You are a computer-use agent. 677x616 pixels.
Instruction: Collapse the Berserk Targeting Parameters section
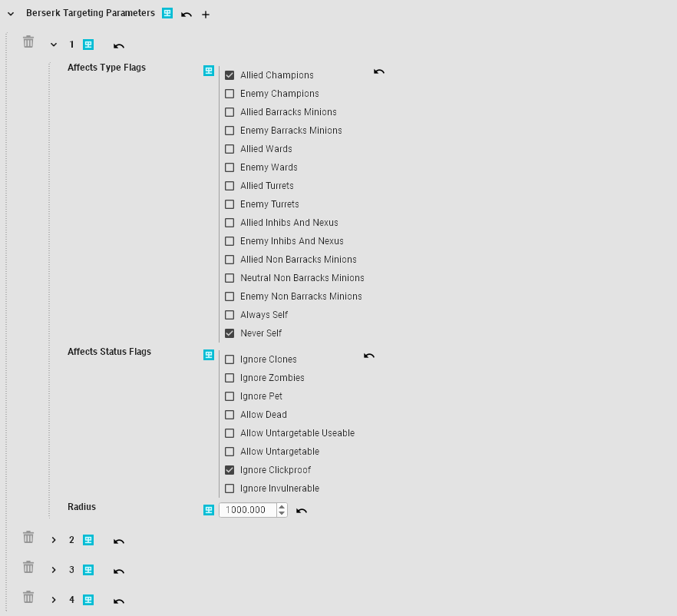(x=11, y=14)
